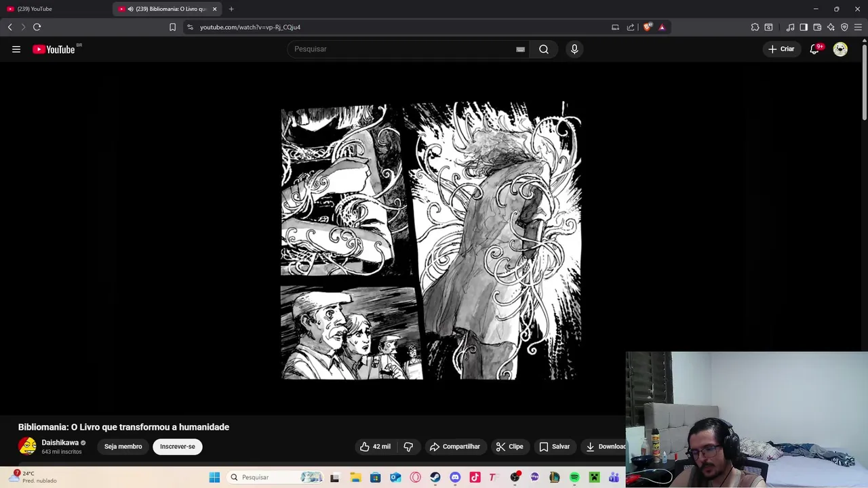The height and width of the screenshot is (488, 868).
Task: Open the weather widget showing 24°C
Action: pos(34,477)
